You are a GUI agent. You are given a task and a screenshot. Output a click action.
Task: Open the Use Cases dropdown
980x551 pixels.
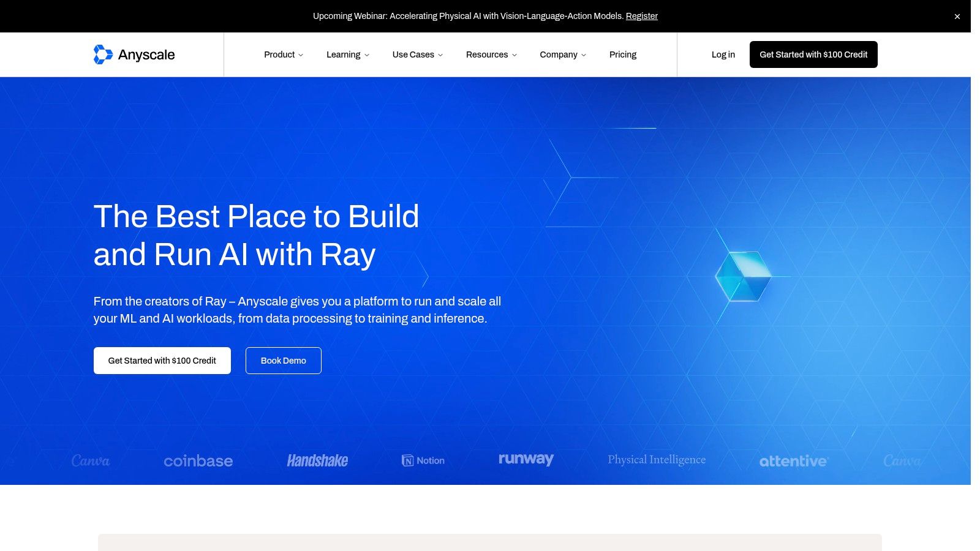coord(417,54)
